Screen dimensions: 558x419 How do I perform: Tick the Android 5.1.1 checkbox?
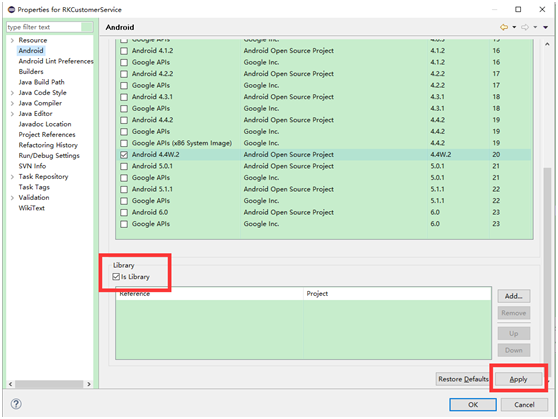124,189
